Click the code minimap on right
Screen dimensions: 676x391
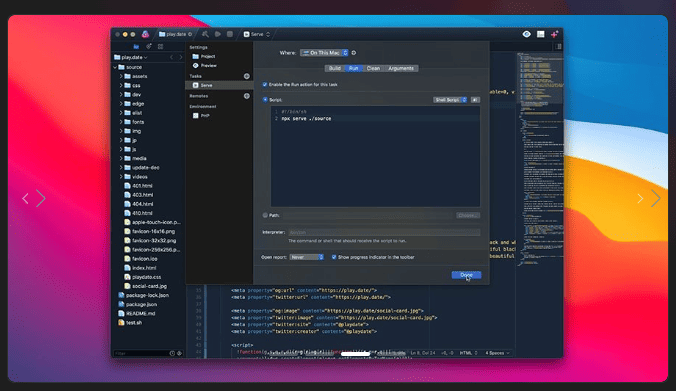(541, 160)
